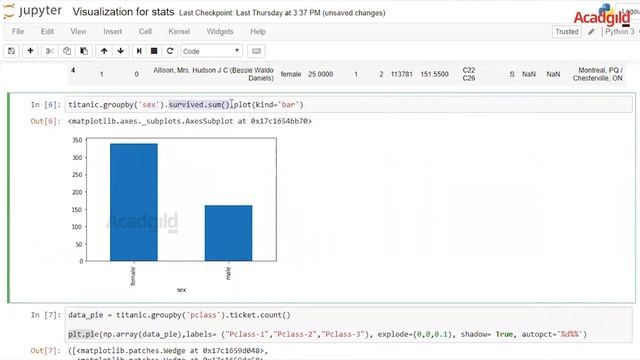This screenshot has height=360, width=640.
Task: Restart the kernel circular arrow icon
Action: click(170, 51)
